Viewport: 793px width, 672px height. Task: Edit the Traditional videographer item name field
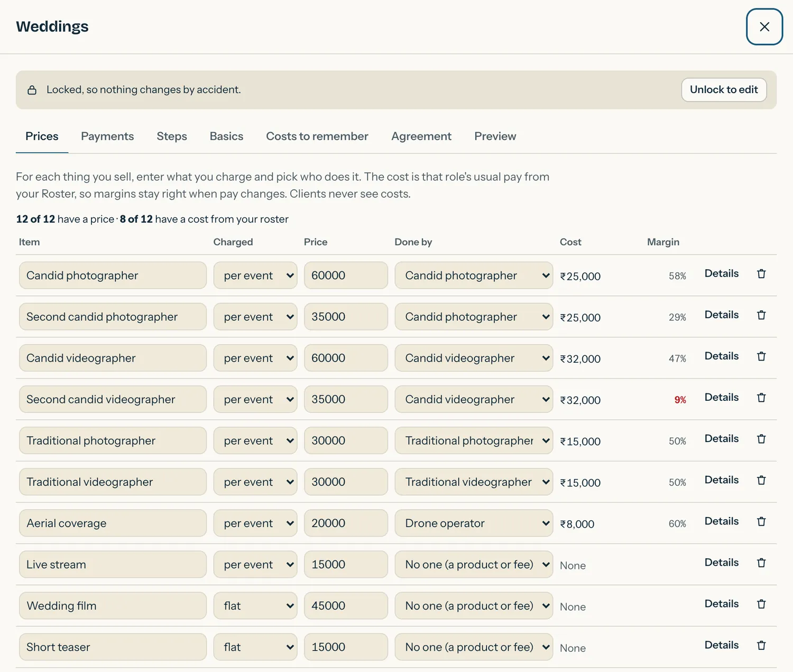[113, 482]
